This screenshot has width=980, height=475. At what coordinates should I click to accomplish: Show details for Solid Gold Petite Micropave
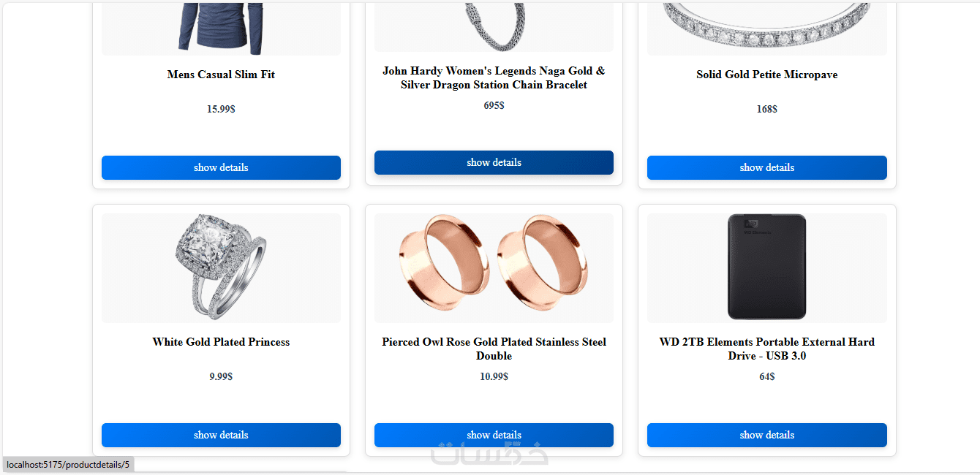pyautogui.click(x=766, y=167)
